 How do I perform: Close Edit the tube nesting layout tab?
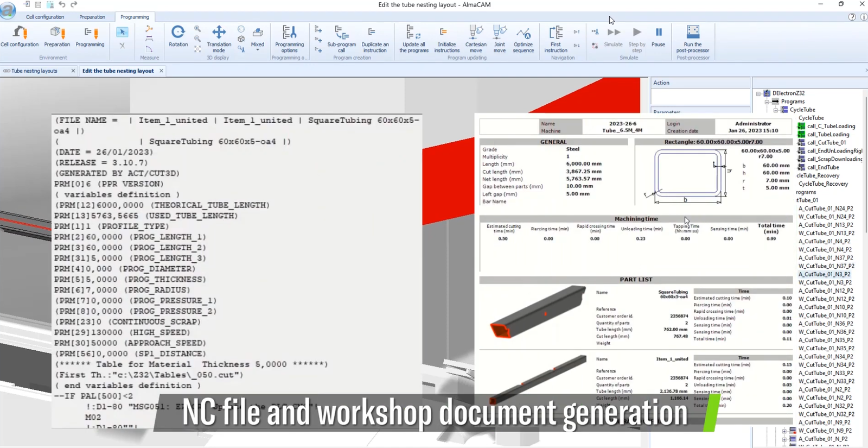(161, 71)
